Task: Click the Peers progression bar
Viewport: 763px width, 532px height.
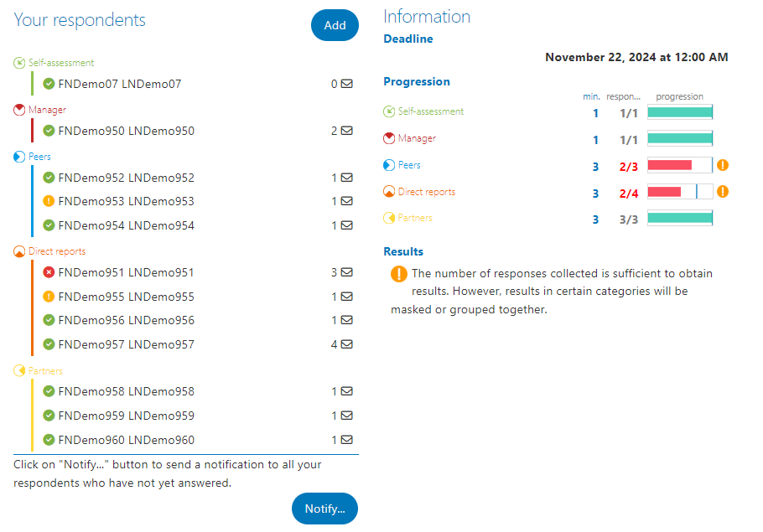Action: pos(680,165)
